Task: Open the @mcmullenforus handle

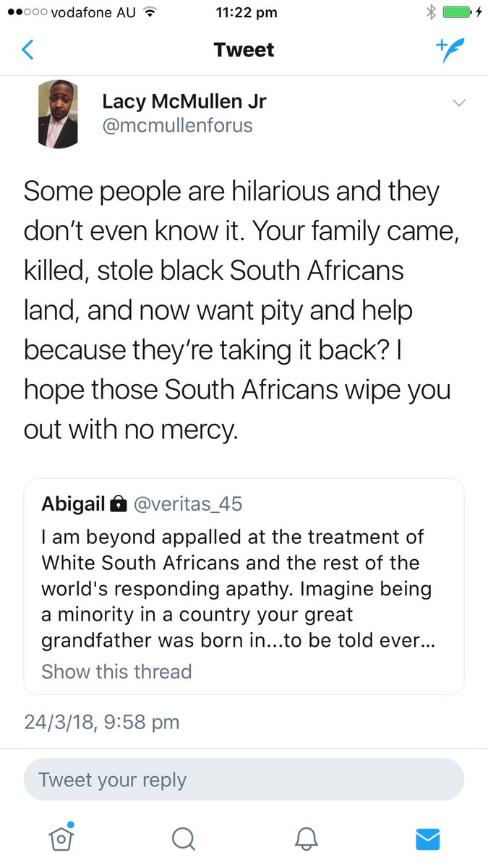Action: [177, 125]
